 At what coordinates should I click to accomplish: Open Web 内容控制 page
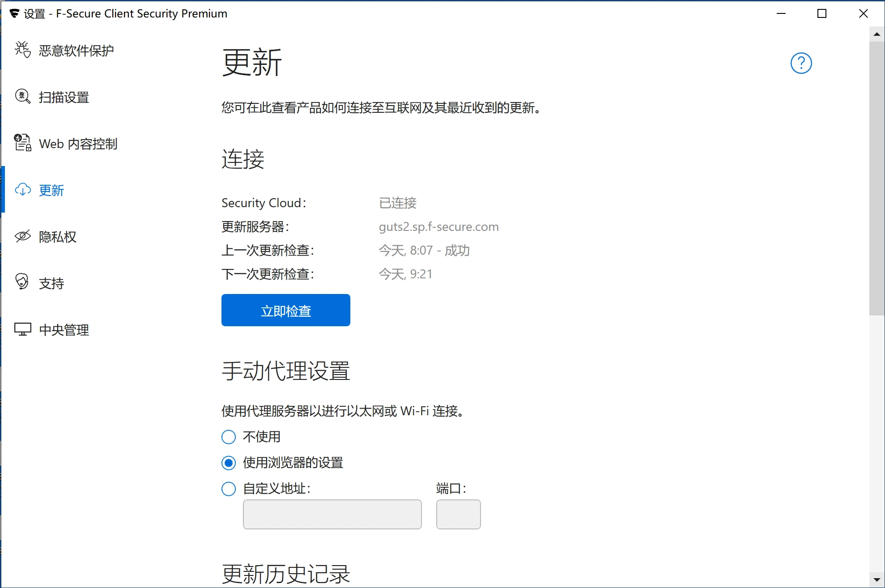pyautogui.click(x=78, y=144)
